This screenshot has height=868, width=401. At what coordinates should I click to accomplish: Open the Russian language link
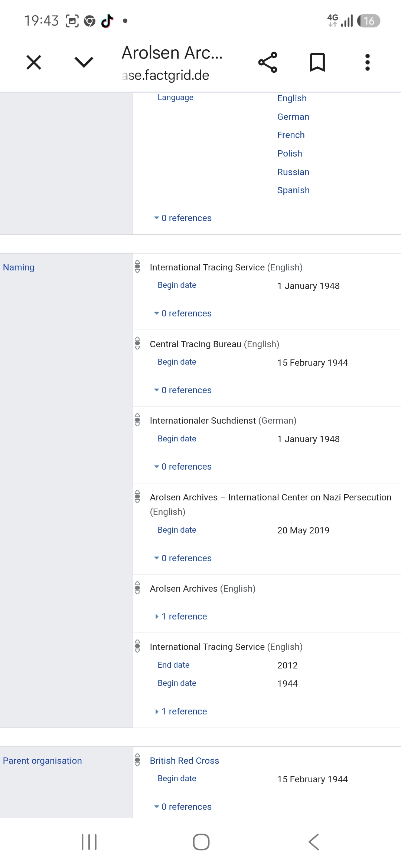293,172
